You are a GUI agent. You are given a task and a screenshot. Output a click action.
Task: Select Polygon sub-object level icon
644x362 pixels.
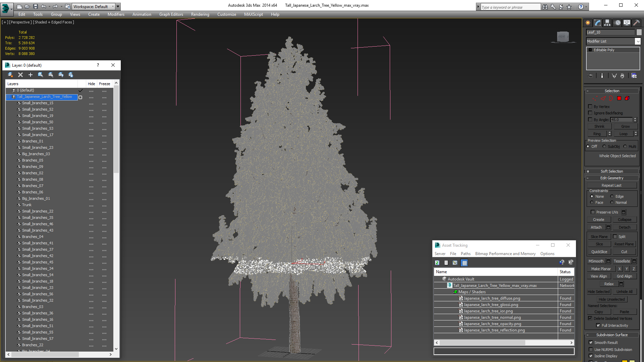click(x=619, y=98)
